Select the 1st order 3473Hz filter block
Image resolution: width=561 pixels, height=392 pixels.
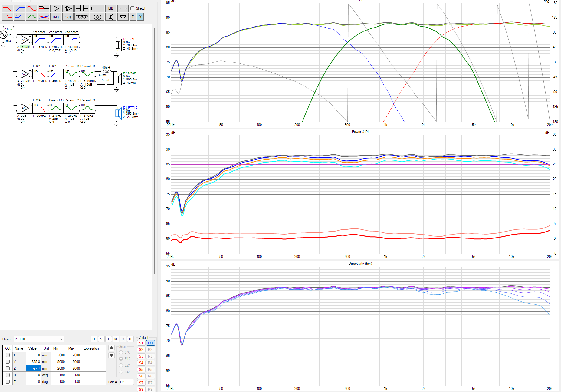click(40, 40)
